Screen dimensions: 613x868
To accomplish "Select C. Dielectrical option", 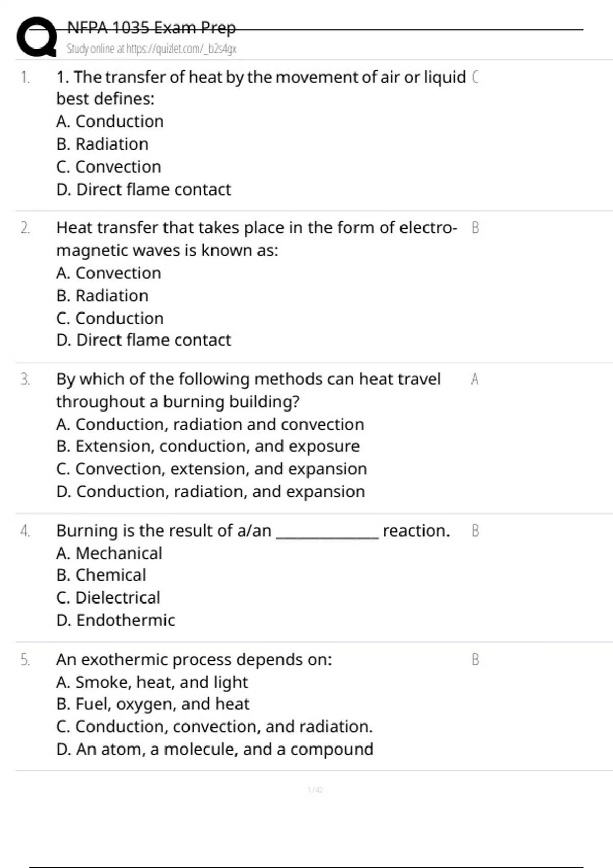I will tap(108, 597).
